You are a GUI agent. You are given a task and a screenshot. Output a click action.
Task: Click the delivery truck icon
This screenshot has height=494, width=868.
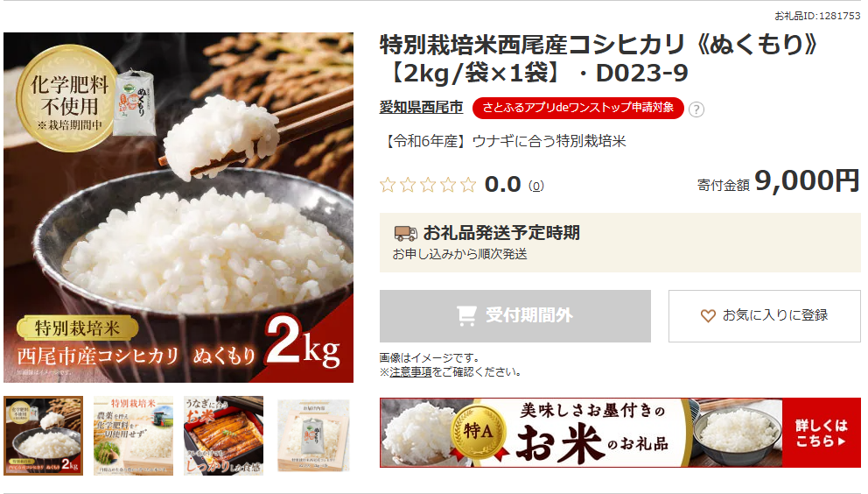pyautogui.click(x=405, y=233)
